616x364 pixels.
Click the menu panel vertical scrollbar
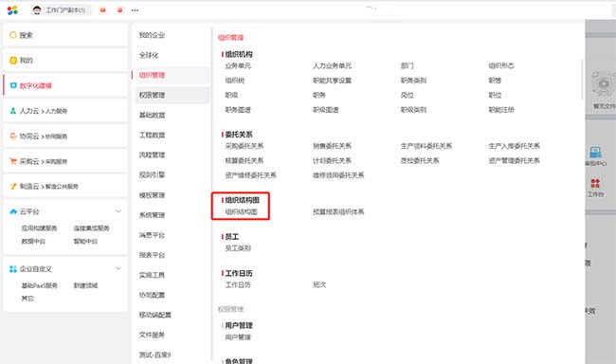click(x=582, y=81)
